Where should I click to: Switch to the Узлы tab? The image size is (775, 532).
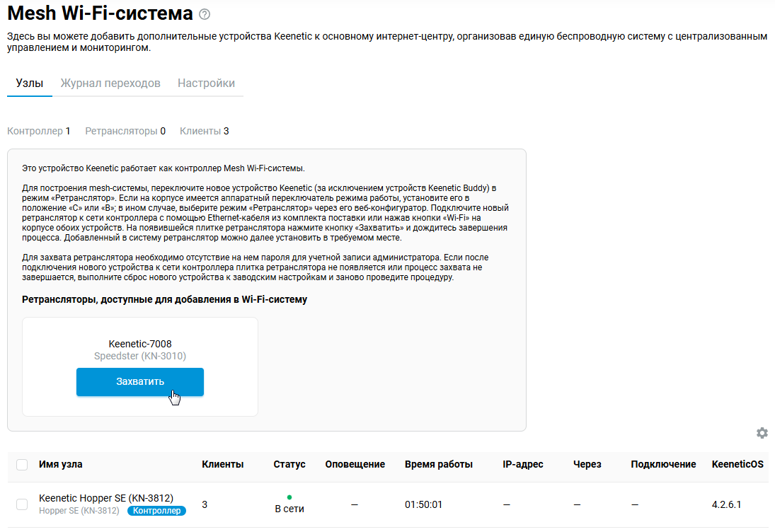click(30, 83)
